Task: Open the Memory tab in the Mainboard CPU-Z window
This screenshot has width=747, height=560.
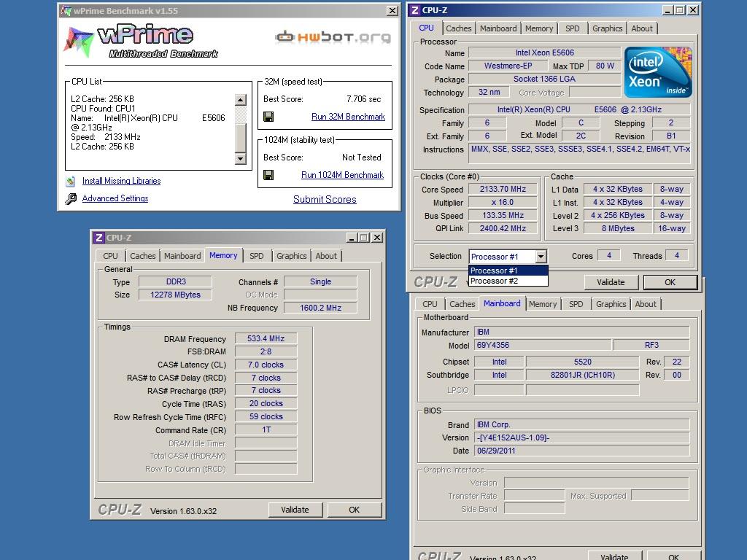Action: (x=543, y=304)
